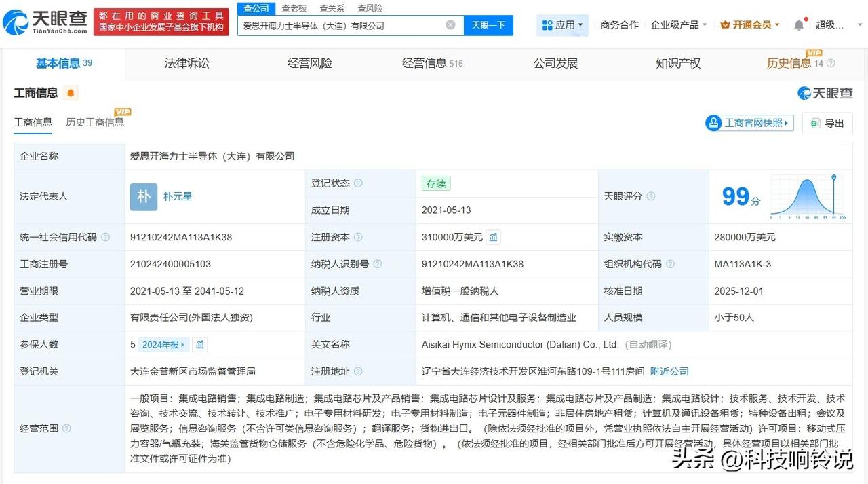Click business term 2021-05-13 至 2041-05-12
This screenshot has height=484, width=868.
[187, 291]
